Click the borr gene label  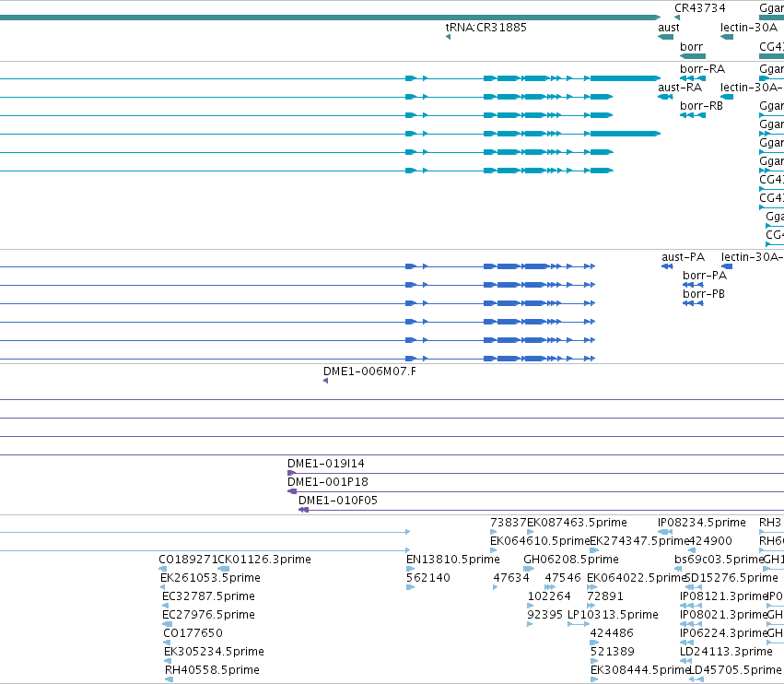pos(691,47)
